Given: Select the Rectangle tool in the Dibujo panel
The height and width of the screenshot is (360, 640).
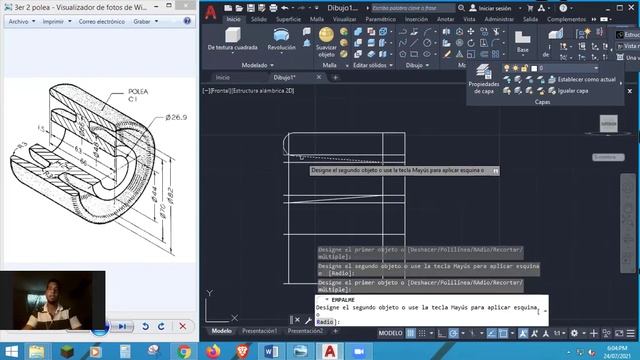Looking at the screenshot, I should tap(414, 54).
